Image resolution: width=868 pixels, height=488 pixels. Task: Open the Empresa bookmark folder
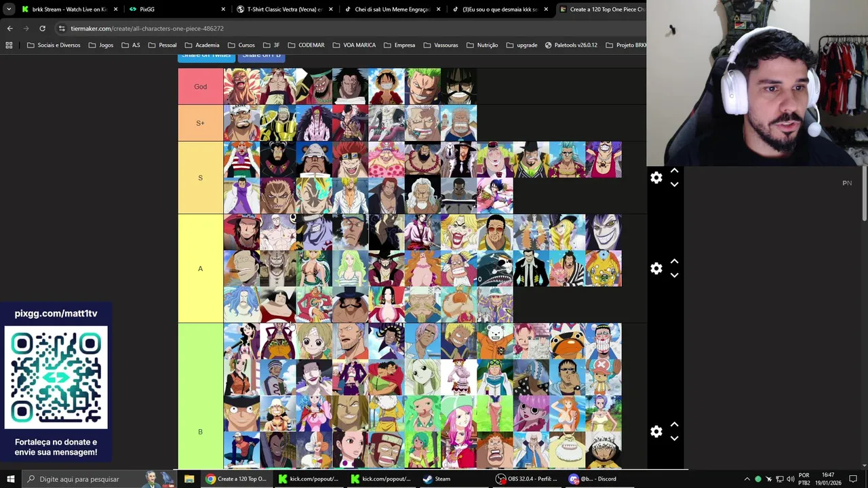399,45
